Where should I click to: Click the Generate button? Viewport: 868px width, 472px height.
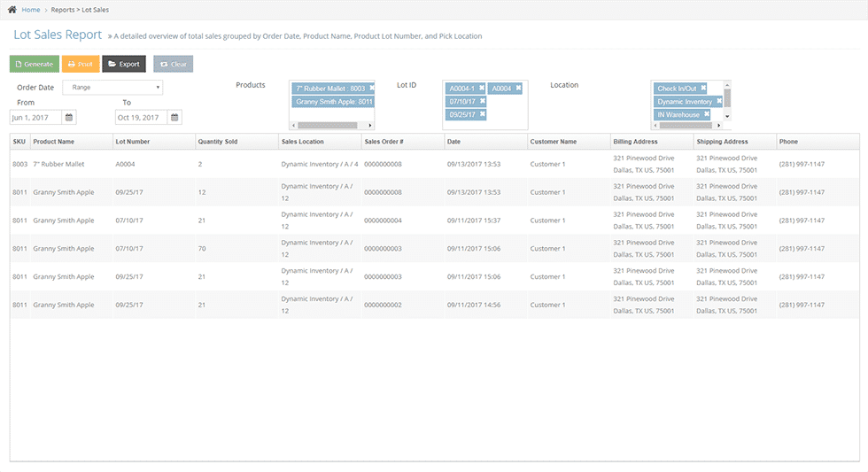[34, 64]
